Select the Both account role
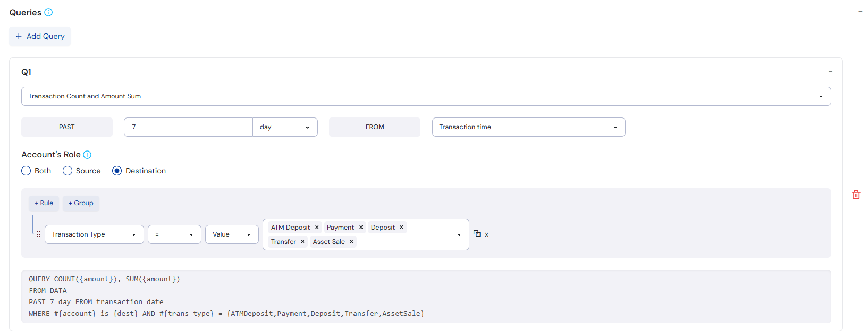868x336 pixels. click(26, 171)
